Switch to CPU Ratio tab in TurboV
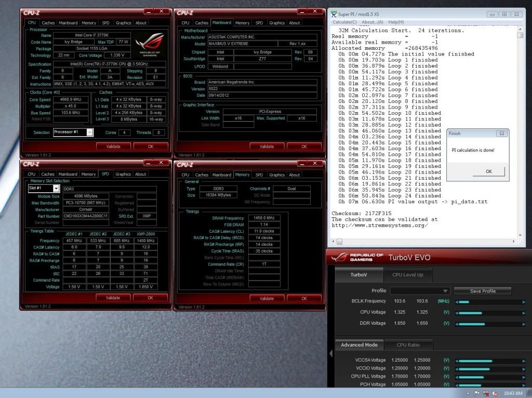This screenshot has height=398, width=532. click(408, 344)
